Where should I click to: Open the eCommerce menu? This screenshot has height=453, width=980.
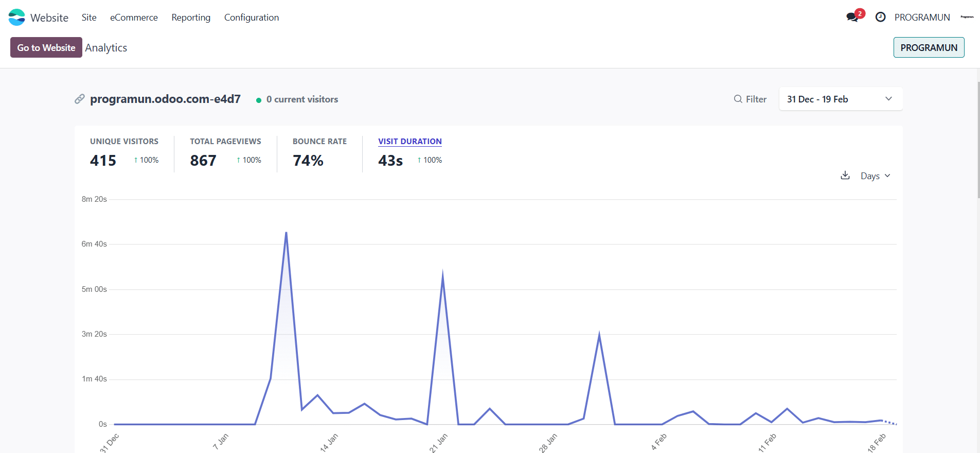tap(134, 18)
